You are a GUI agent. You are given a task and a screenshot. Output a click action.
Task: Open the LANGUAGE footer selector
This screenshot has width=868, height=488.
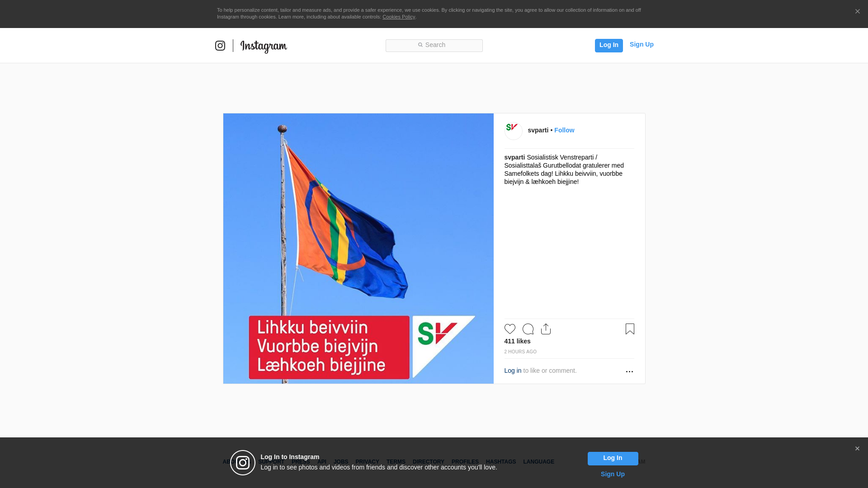click(x=538, y=462)
